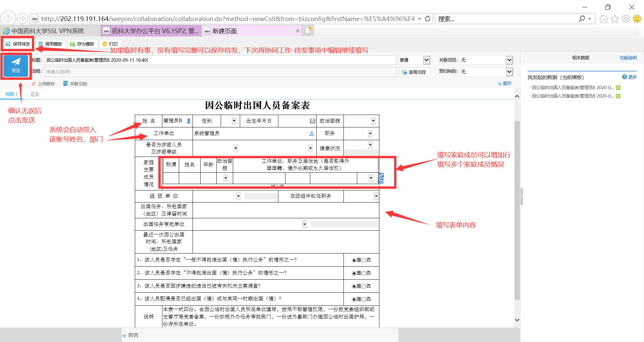Switch to 中国药科大学SSL VPN系统 browser tab
The height and width of the screenshot is (342, 644).
pos(48,31)
